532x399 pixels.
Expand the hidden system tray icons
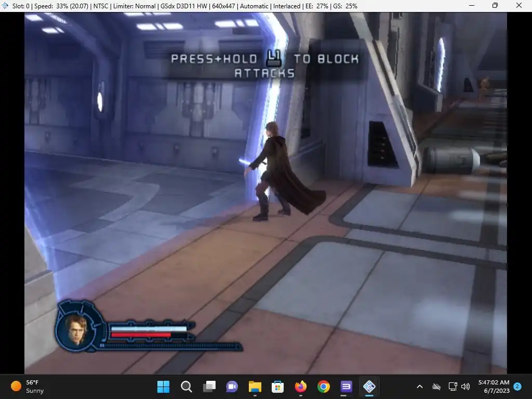pyautogui.click(x=420, y=387)
